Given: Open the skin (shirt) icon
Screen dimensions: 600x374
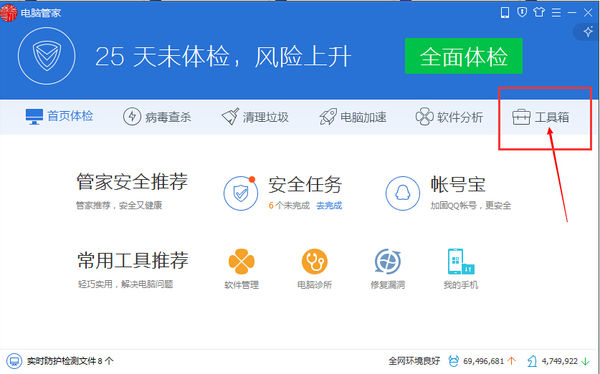Looking at the screenshot, I should 539,12.
